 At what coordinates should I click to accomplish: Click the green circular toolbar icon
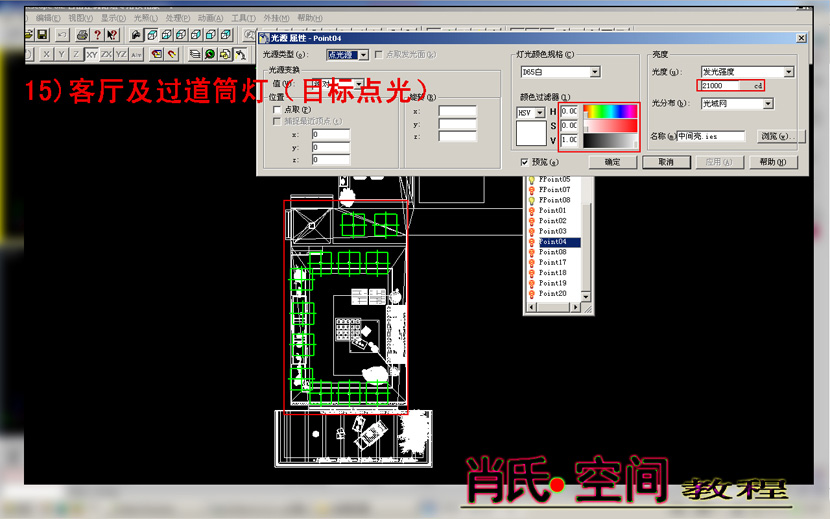pyautogui.click(x=210, y=54)
